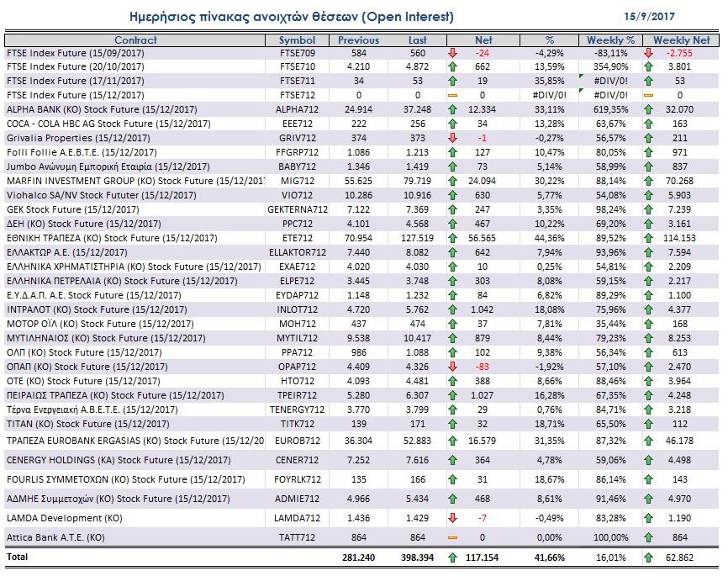Screen dimensions: 728x576
Task: Click the Net value 16.579 for EUROB712
Action: (x=482, y=441)
